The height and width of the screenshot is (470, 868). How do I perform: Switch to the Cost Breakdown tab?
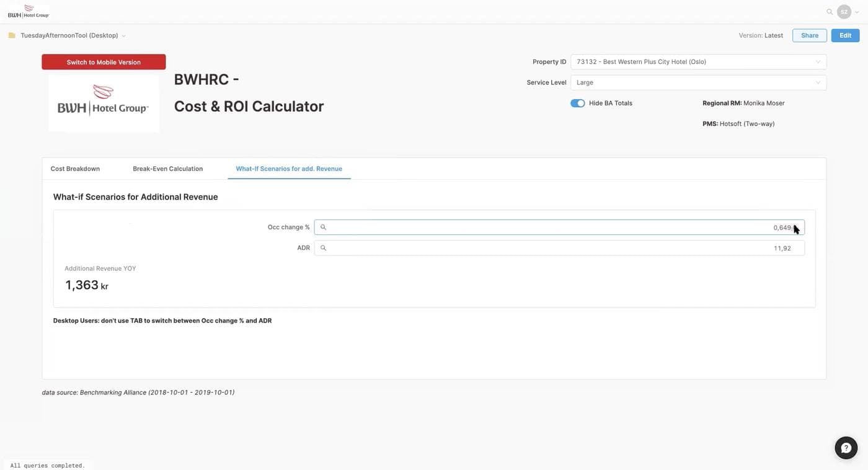coord(75,169)
